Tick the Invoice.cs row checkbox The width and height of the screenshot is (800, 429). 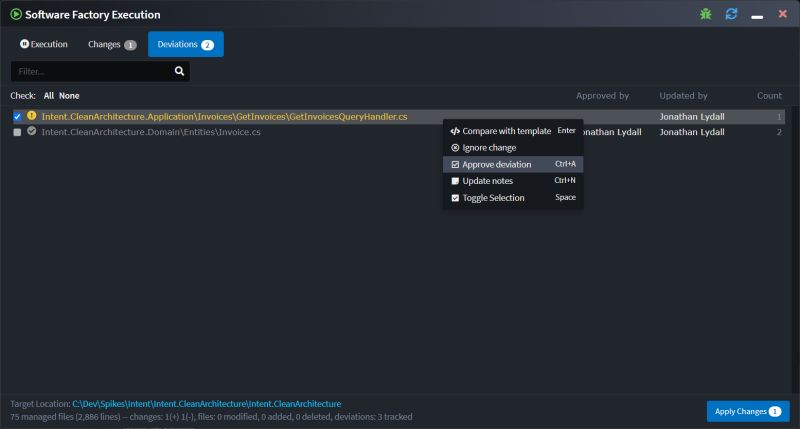tap(17, 132)
